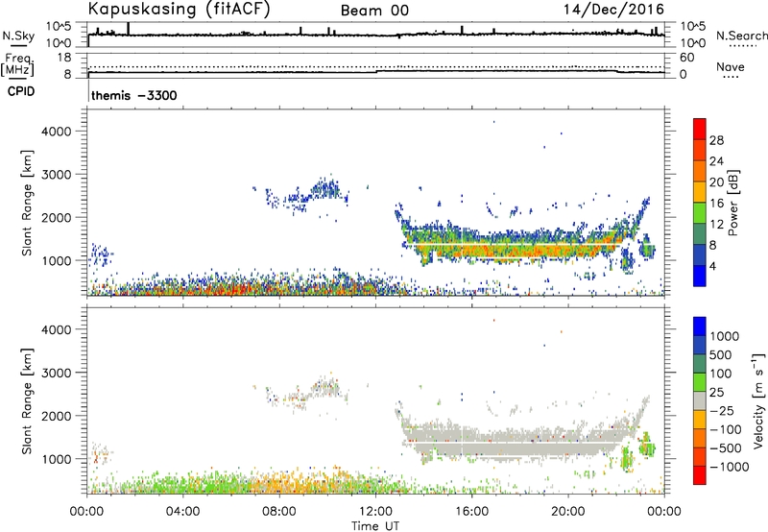Screen dimensions: 768x532
Task: Click the '500' tick on Velocity colorbar
Action: (x=720, y=355)
